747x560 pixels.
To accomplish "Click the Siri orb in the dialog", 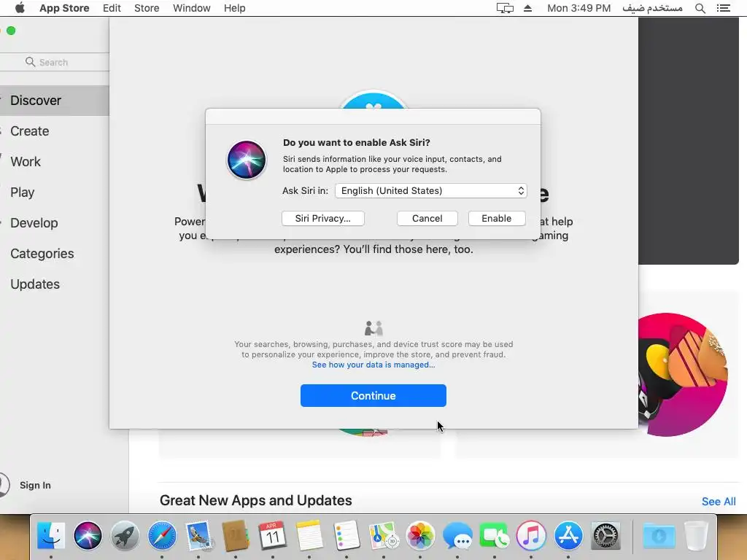I will (247, 160).
